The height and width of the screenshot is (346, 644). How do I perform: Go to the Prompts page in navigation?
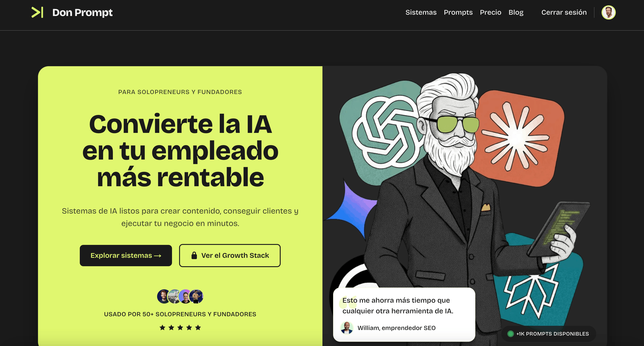tap(458, 12)
